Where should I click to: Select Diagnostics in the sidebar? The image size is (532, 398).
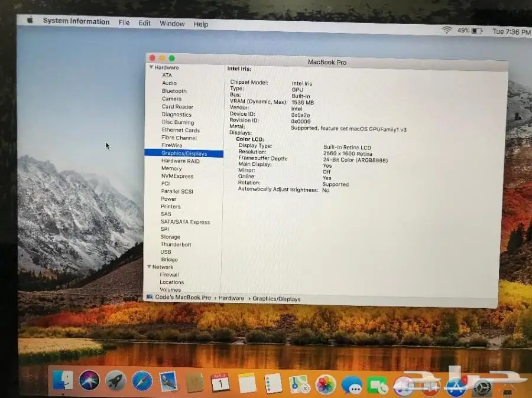point(176,115)
